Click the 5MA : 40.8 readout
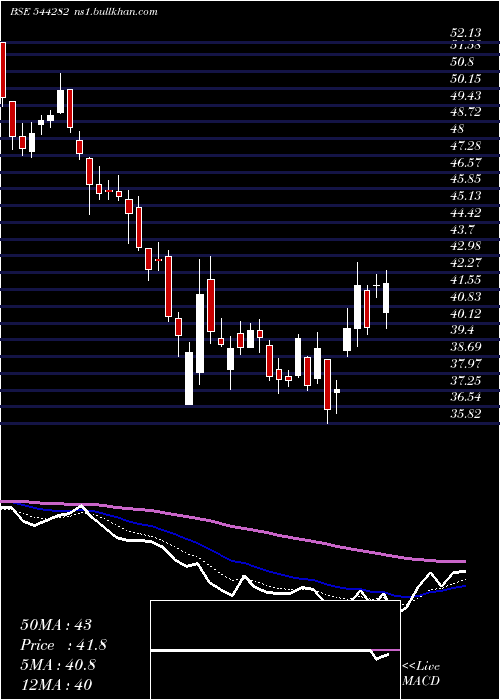Viewport: 500px width, 700px height. [x=58, y=665]
